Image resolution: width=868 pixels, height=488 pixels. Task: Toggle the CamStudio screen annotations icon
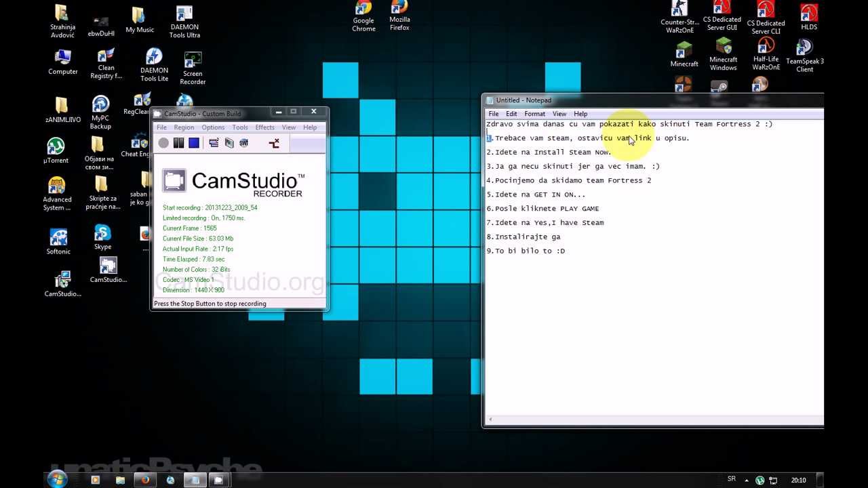click(214, 143)
